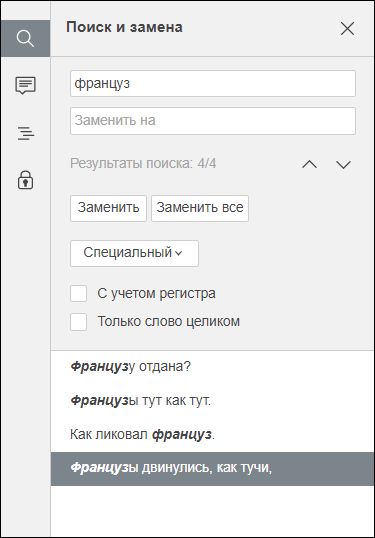The width and height of the screenshot is (375, 538).
Task: Click the search field containing француз
Action: point(213,83)
